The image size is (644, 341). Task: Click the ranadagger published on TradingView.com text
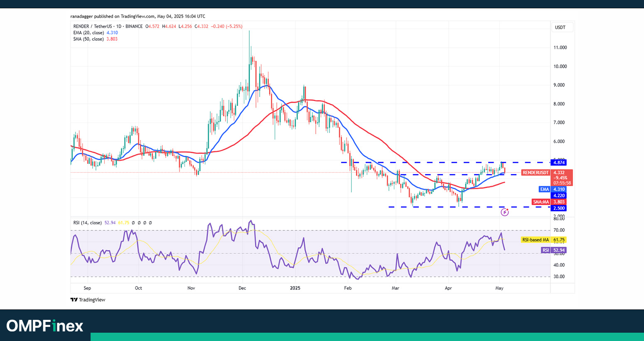coord(138,16)
